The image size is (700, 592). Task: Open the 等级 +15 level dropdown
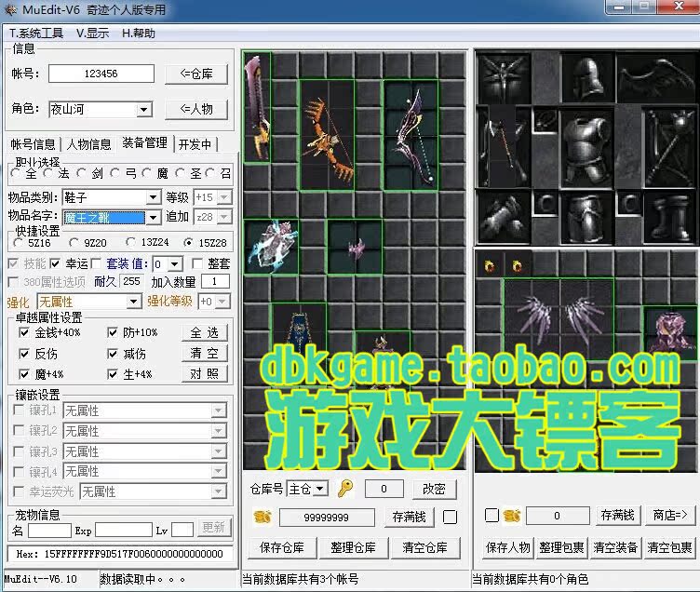point(224,197)
